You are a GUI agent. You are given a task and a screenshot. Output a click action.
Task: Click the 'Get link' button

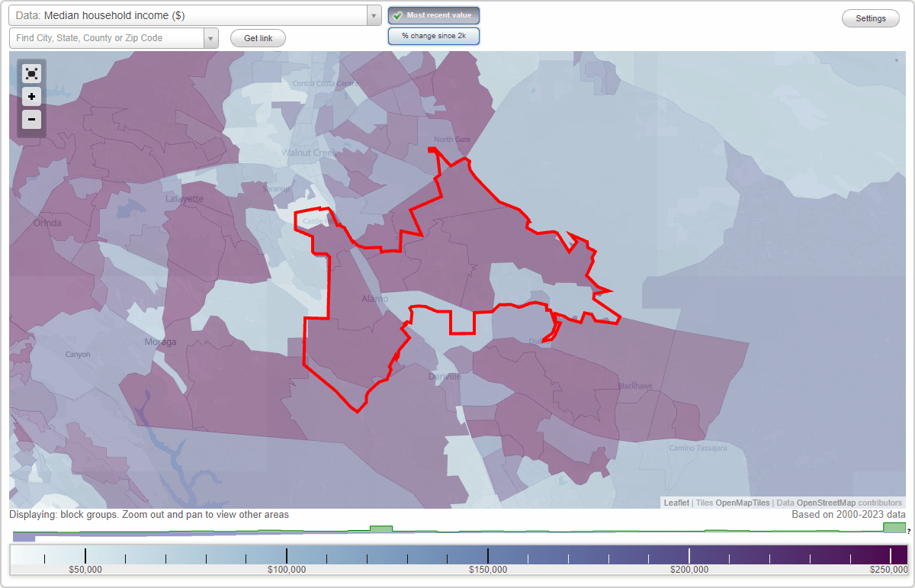coord(257,37)
